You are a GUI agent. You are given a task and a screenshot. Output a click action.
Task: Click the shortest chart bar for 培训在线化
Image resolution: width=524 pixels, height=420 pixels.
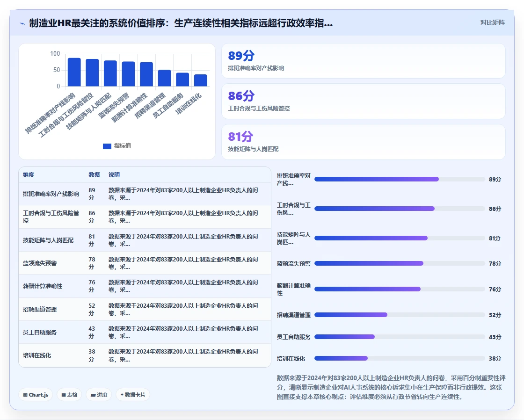tap(201, 80)
